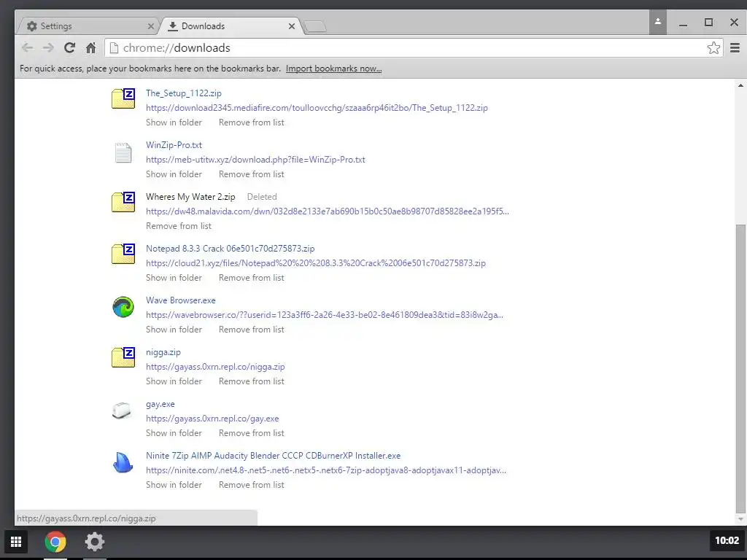Show Notepad 8.3.3 Crack zip in folder
This screenshot has width=747, height=560.
point(174,278)
